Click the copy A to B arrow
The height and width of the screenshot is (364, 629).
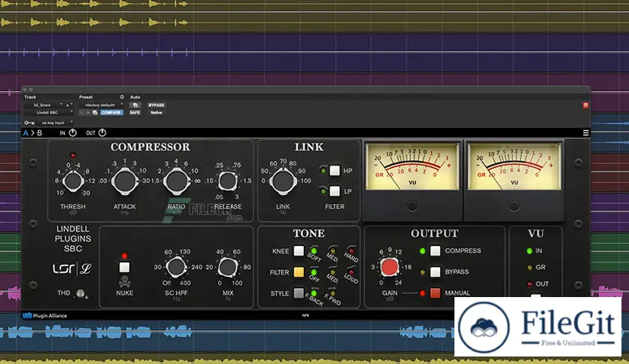[x=32, y=132]
